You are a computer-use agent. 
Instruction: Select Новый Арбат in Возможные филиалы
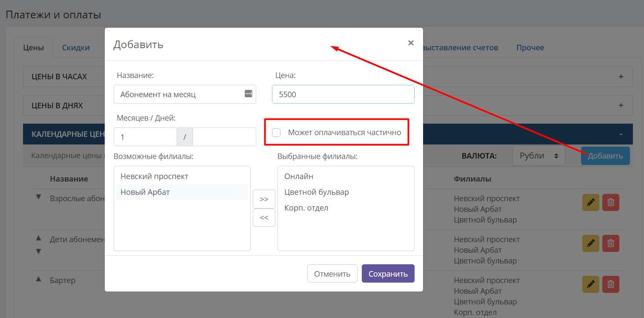tap(182, 192)
